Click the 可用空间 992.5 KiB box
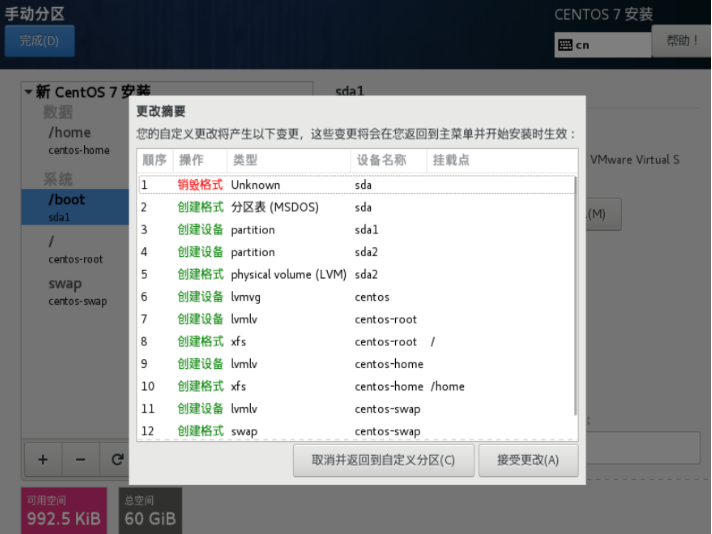The height and width of the screenshot is (534, 712). [64, 511]
